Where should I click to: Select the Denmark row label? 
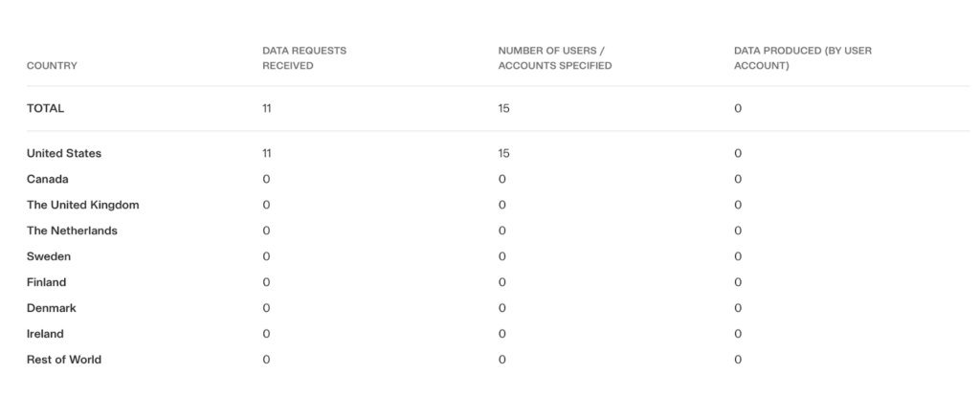click(x=51, y=308)
